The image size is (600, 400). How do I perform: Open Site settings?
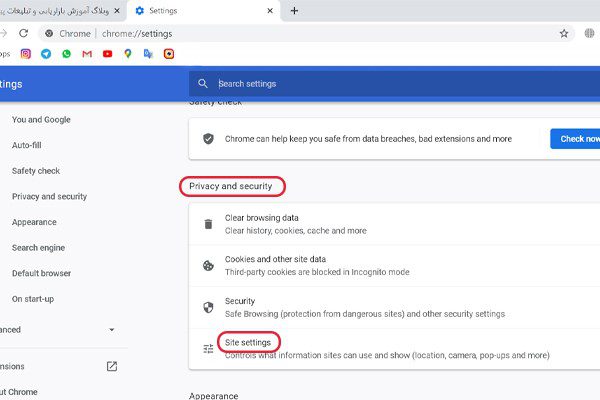(x=394, y=349)
